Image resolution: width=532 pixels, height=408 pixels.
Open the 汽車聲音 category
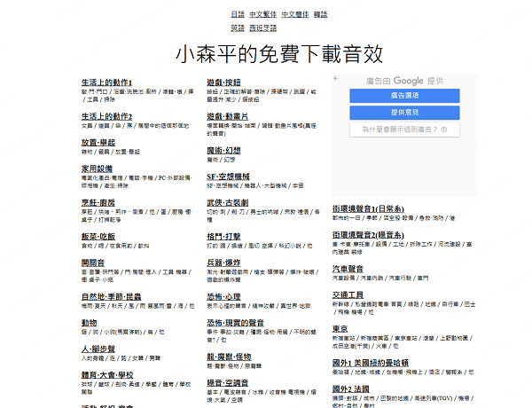pyautogui.click(x=348, y=269)
